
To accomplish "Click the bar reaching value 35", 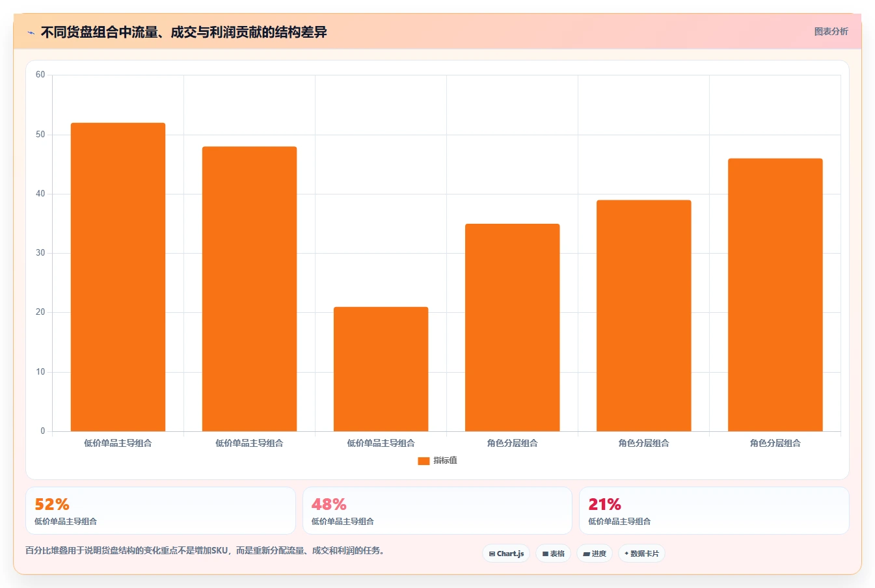I will coord(512,328).
